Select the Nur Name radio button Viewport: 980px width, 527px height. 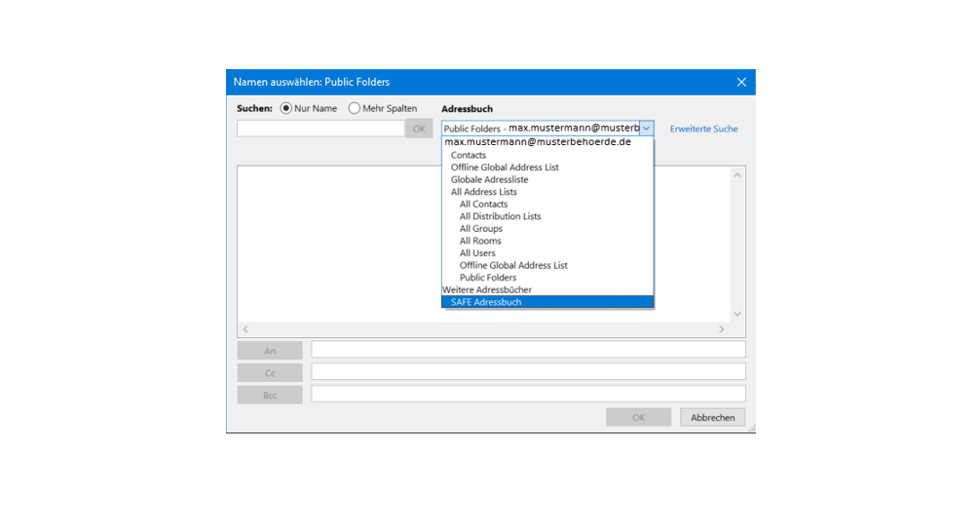(286, 108)
